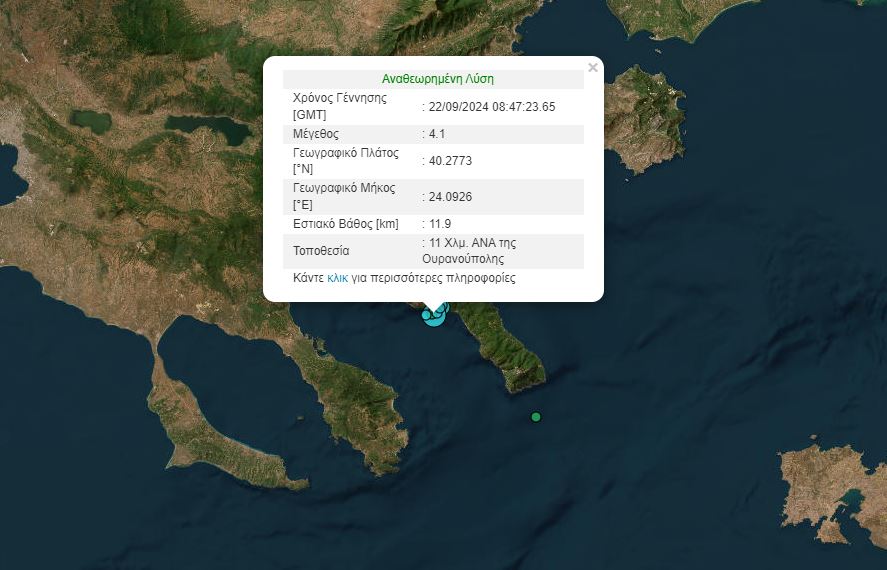The width and height of the screenshot is (887, 570).
Task: Click the southern tip of Athos peninsula
Action: coord(528,380)
